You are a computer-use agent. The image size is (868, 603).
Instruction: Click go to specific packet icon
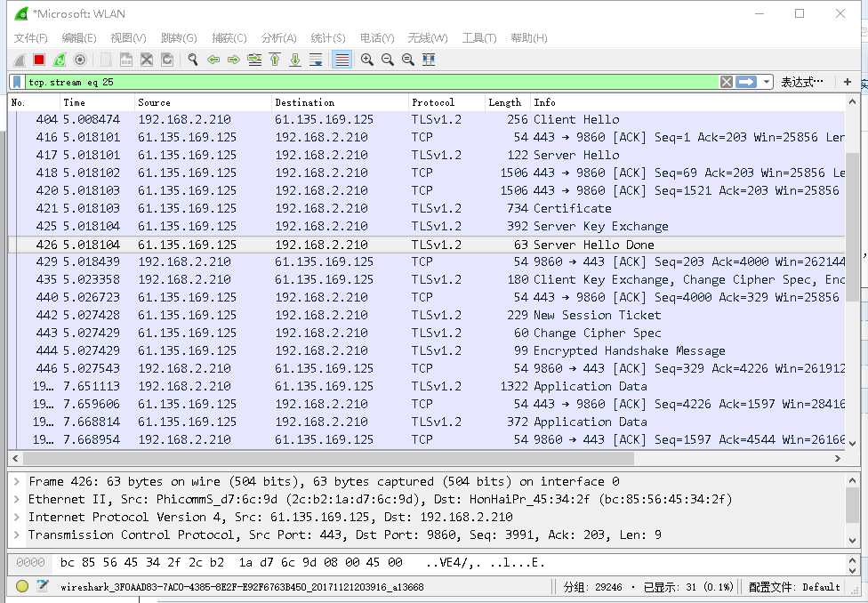pos(254,60)
